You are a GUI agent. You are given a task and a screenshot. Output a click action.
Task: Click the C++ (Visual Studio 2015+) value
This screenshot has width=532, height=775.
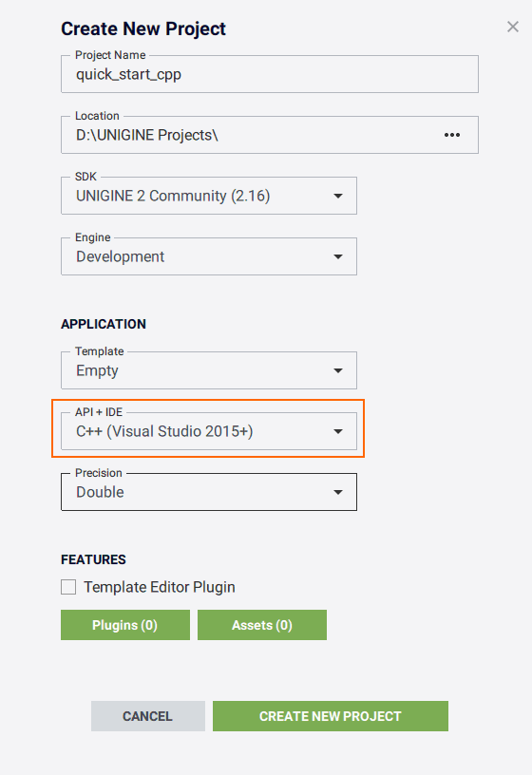pos(164,431)
